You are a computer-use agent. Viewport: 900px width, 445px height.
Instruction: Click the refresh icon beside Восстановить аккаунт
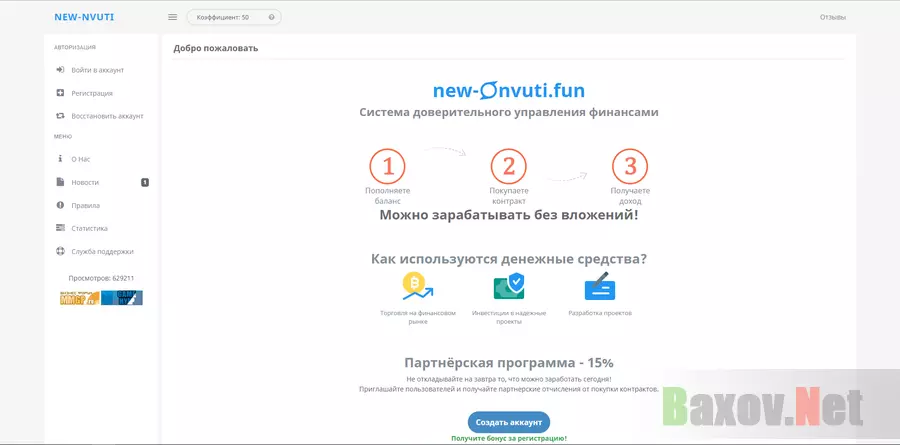[x=60, y=116]
